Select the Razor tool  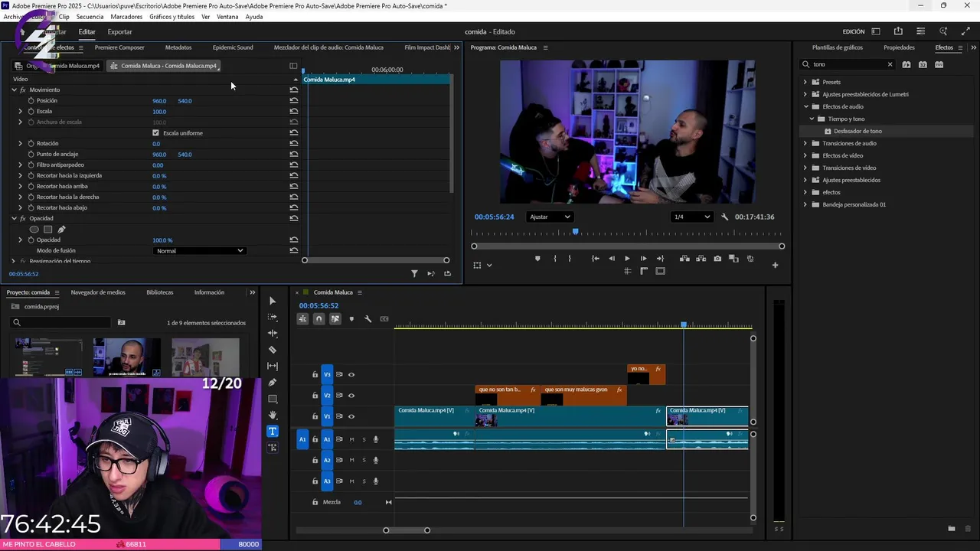pos(273,350)
